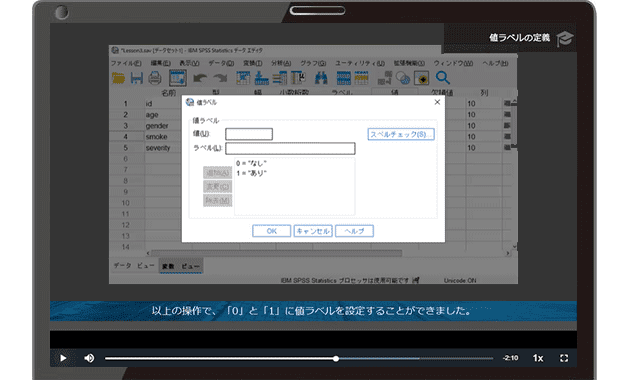This screenshot has width=630, height=380.
Task: Select the 1 = "あり" list entry
Action: pos(252,173)
